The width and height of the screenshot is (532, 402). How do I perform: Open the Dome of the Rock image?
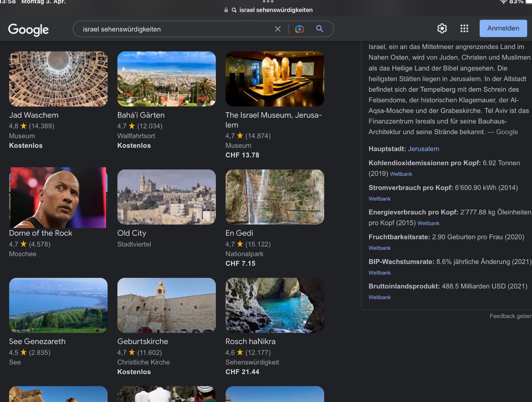[58, 197]
